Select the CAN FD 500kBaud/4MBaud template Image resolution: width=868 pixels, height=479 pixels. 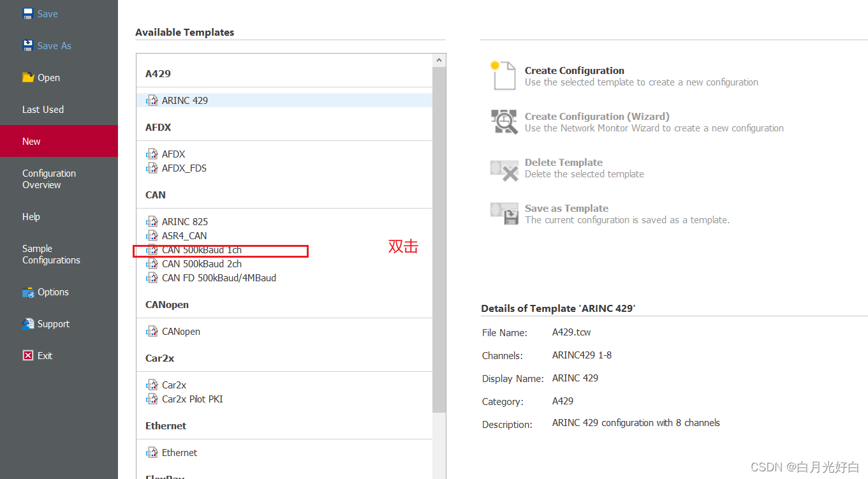point(284,277)
